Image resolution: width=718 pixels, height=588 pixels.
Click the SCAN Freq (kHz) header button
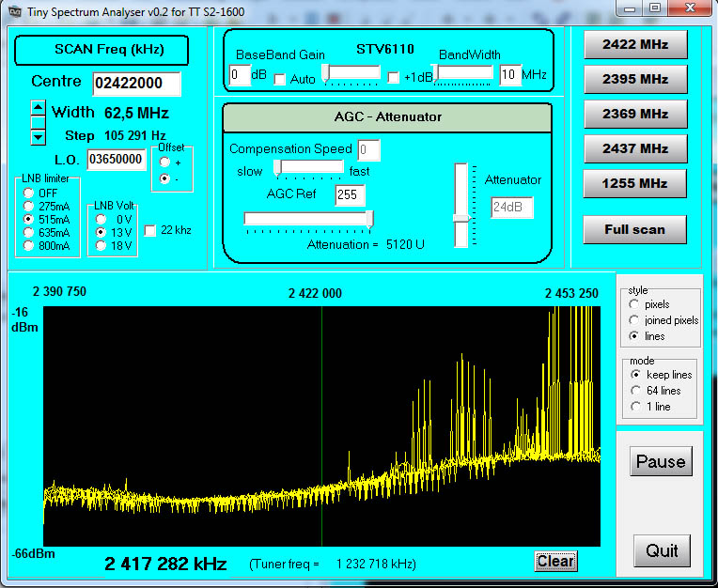(x=101, y=50)
